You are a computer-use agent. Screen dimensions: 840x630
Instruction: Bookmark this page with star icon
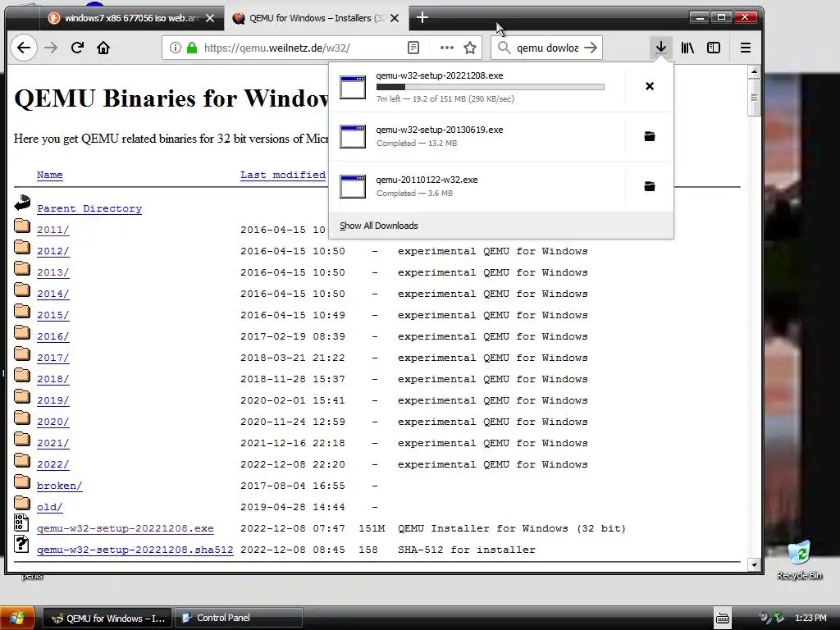pyautogui.click(x=470, y=48)
